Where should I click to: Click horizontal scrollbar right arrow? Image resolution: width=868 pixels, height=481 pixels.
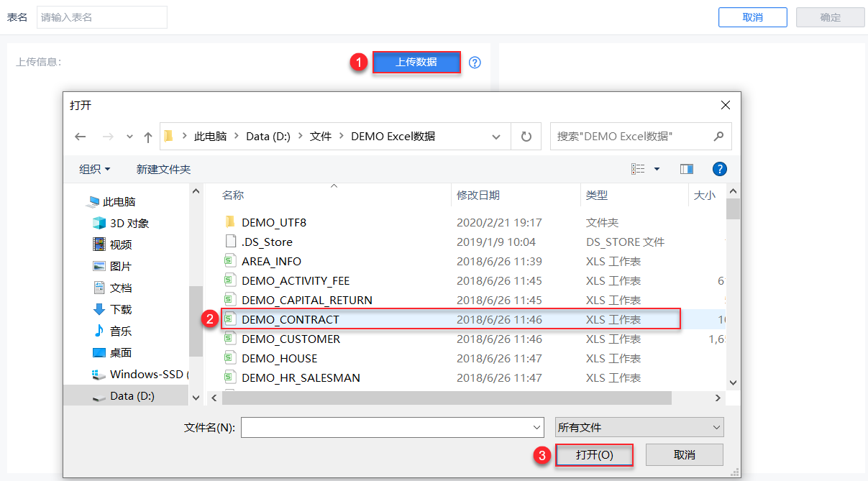(718, 398)
